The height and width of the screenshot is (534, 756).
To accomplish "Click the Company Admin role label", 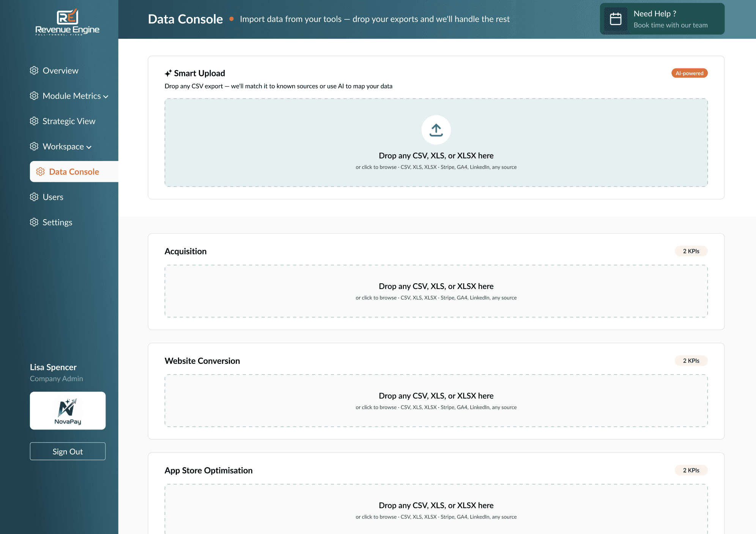I will point(56,379).
